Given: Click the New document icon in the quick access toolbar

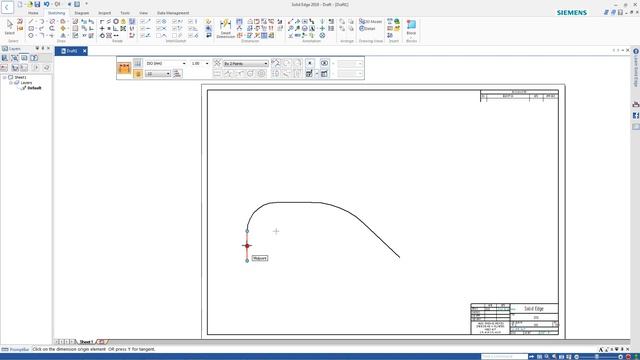Looking at the screenshot, I should tap(20, 4).
